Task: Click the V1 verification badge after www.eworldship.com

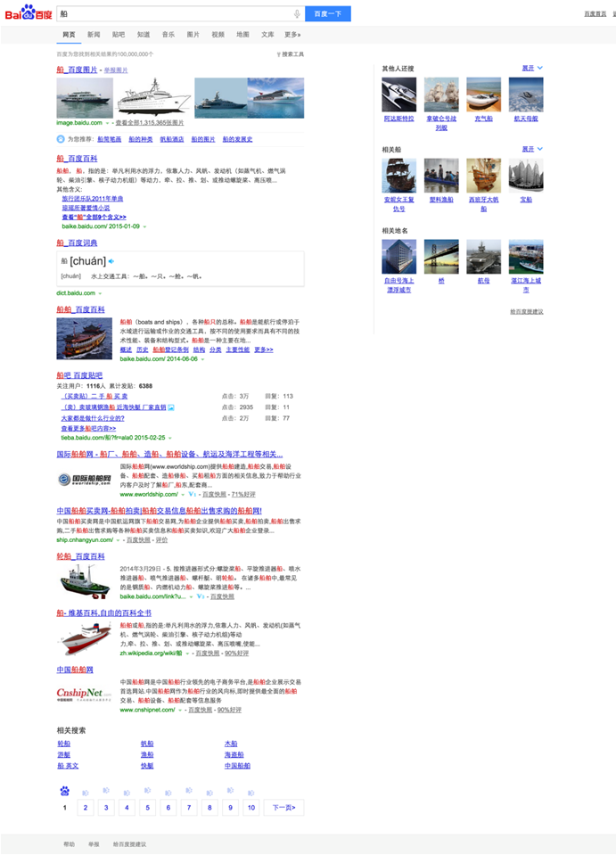Action: click(192, 494)
